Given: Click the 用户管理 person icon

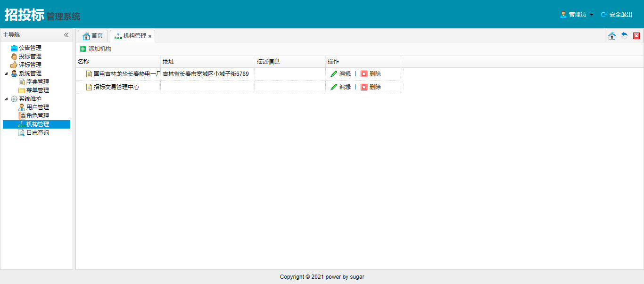Looking at the screenshot, I should pos(22,107).
